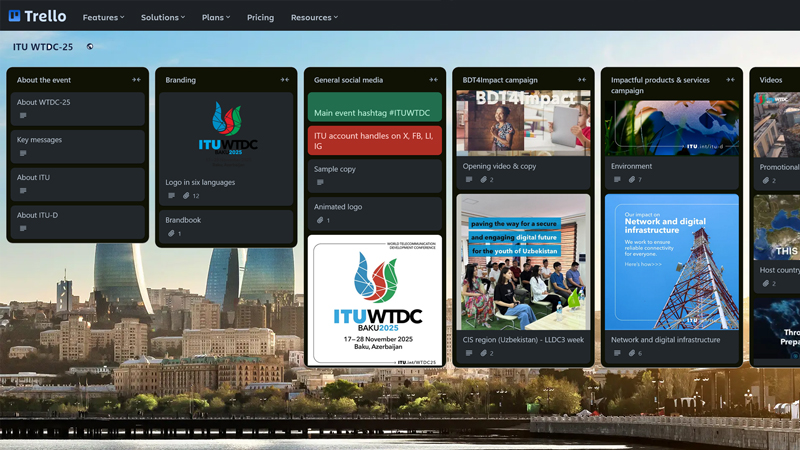800x450 pixels.
Task: Open the Pricing page
Action: click(x=260, y=17)
